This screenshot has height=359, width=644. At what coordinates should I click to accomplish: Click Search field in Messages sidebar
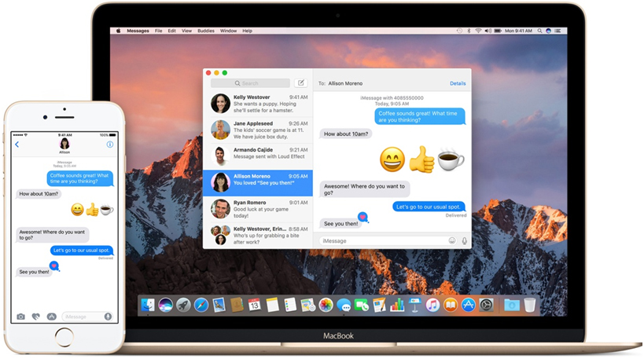coord(250,83)
